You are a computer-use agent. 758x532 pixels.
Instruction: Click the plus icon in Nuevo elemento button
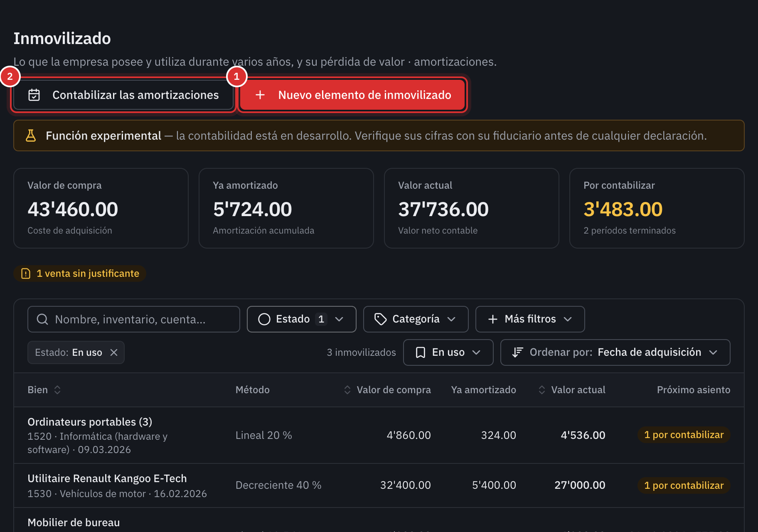tap(260, 95)
